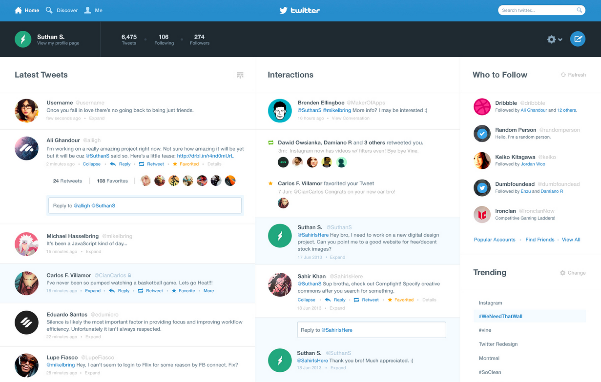Click the Eduardo Santos striped avatar
601x382 pixels.
[x=26, y=323]
